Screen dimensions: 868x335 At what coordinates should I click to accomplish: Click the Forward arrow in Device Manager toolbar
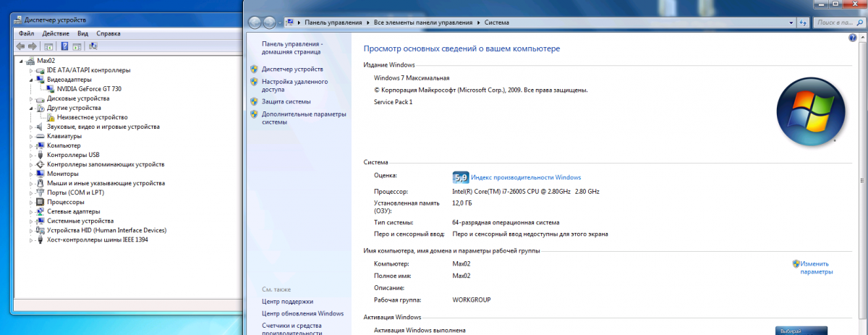point(31,46)
